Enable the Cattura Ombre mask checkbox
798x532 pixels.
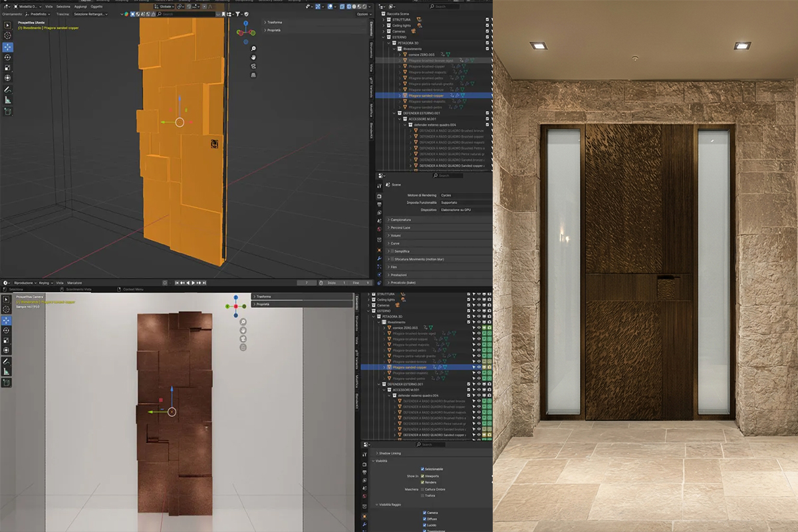[x=422, y=489]
